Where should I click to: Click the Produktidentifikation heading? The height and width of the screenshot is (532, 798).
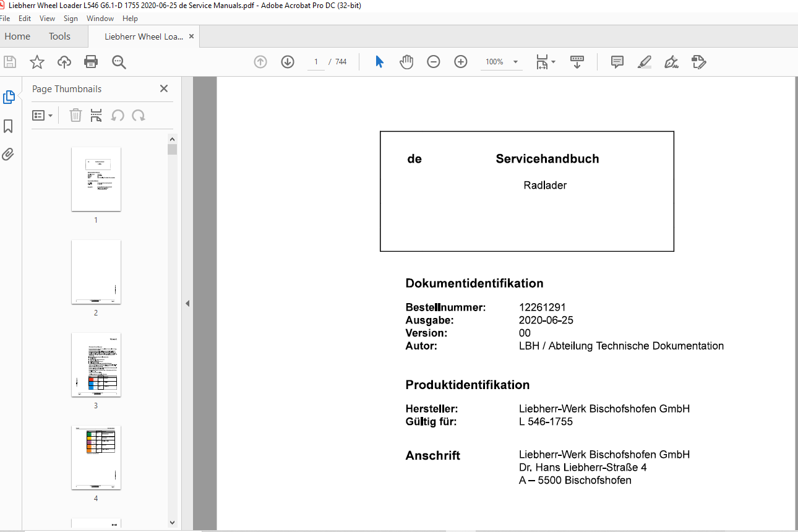pos(468,385)
